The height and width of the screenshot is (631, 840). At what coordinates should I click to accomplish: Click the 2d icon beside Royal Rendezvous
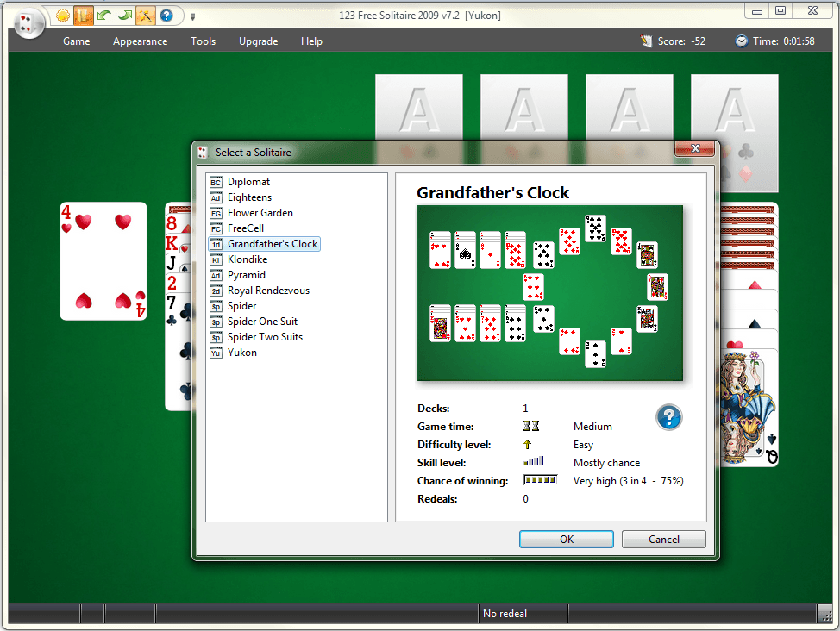216,291
